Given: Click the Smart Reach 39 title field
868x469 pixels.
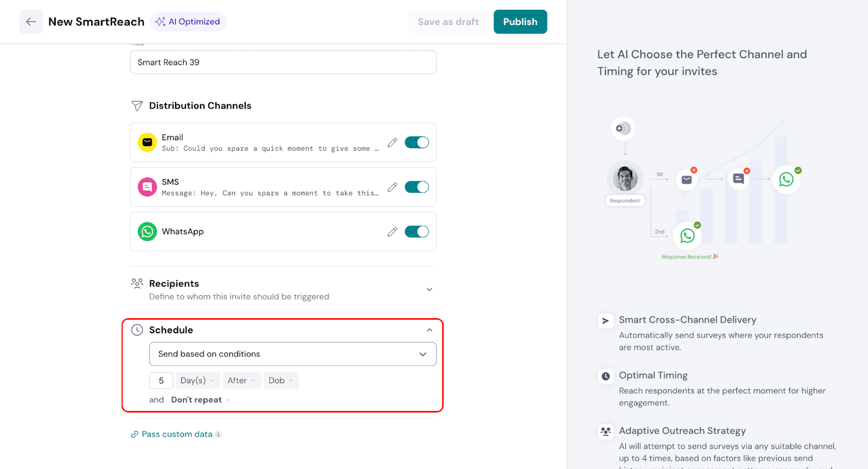Looking at the screenshot, I should [x=283, y=62].
